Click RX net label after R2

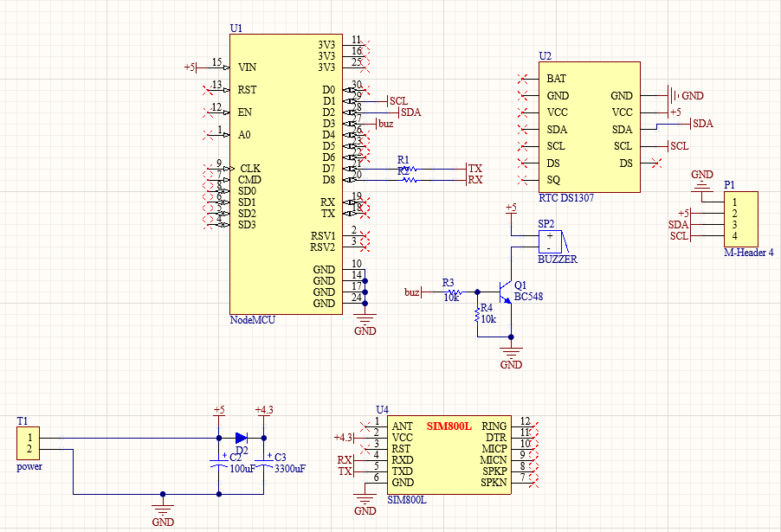474,180
